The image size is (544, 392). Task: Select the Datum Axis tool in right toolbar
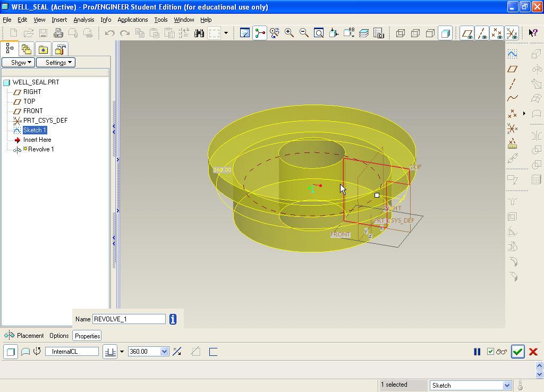513,83
